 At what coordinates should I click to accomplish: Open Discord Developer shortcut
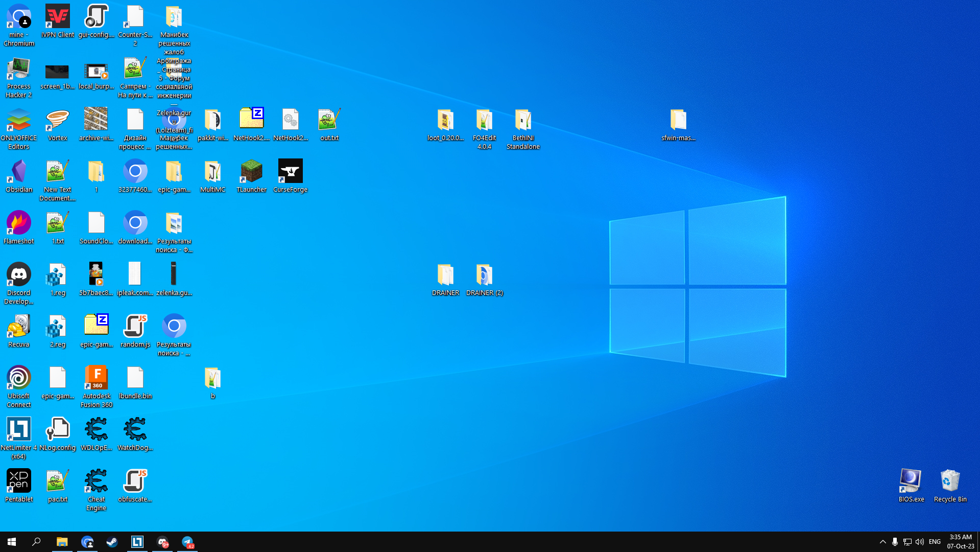[19, 284]
